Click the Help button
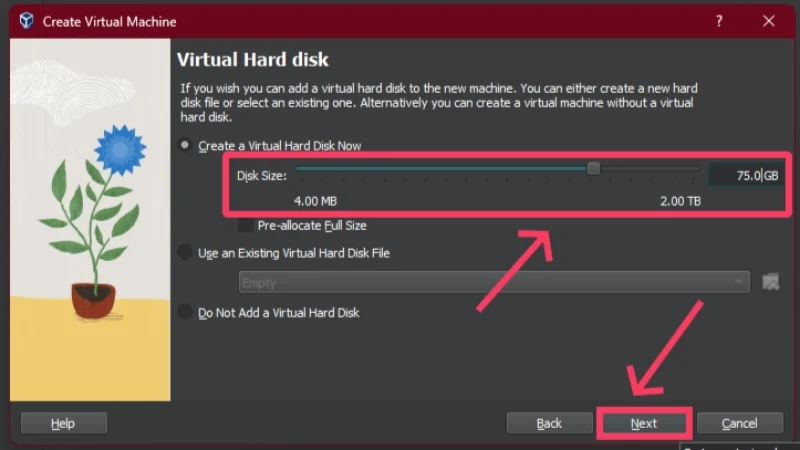The width and height of the screenshot is (800, 450). point(63,423)
